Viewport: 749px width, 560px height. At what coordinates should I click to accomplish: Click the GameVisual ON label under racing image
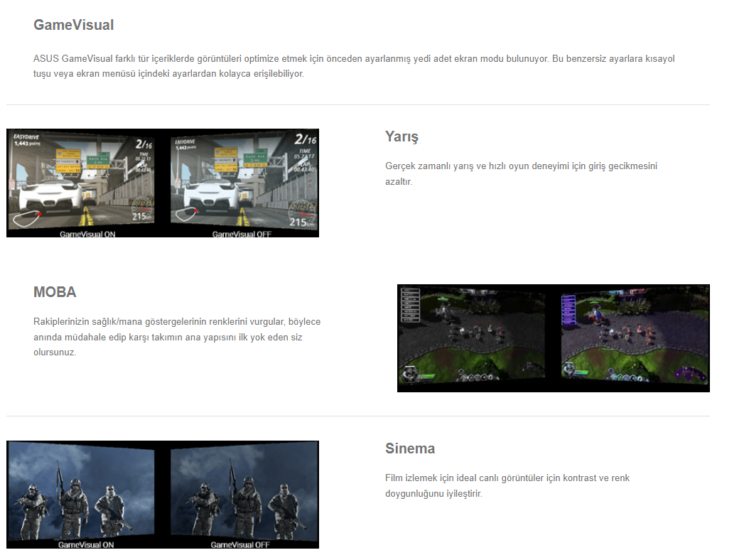click(x=87, y=234)
